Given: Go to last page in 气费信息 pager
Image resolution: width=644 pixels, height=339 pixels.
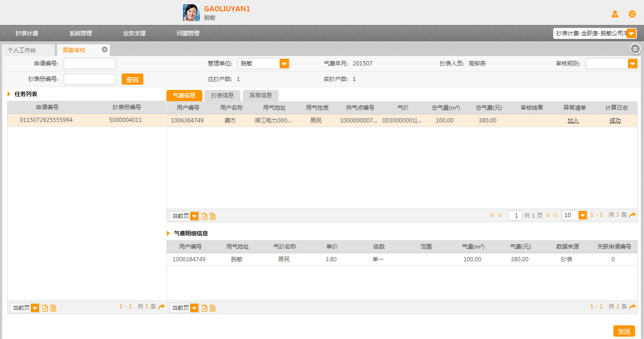Looking at the screenshot, I should pos(555,216).
